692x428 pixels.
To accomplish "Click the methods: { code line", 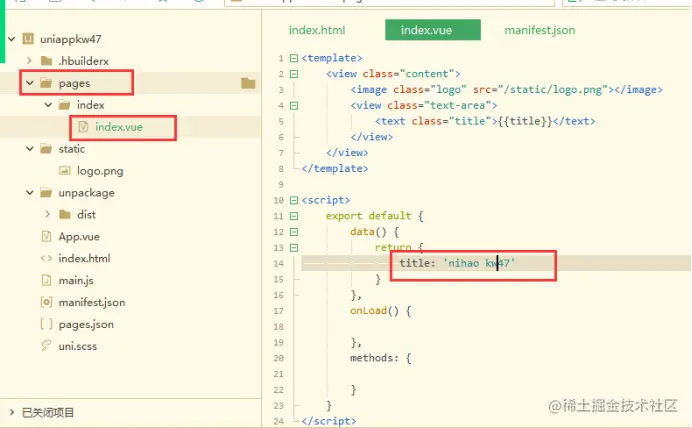I will 381,358.
